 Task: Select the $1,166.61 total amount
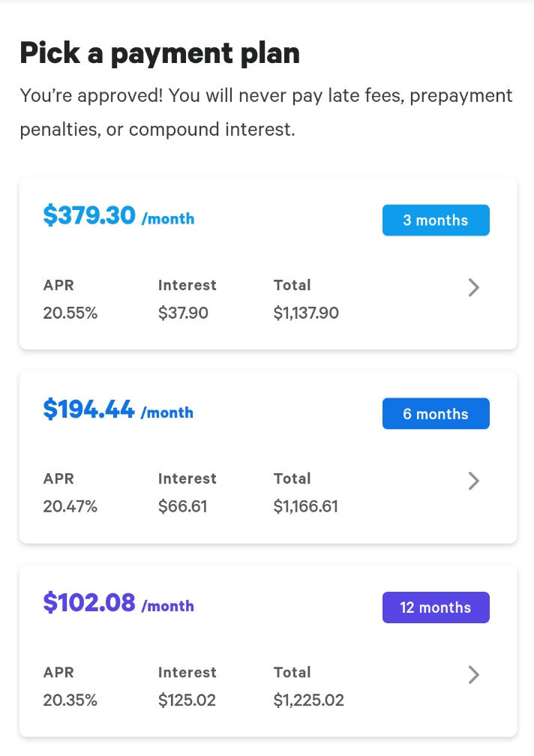click(306, 507)
